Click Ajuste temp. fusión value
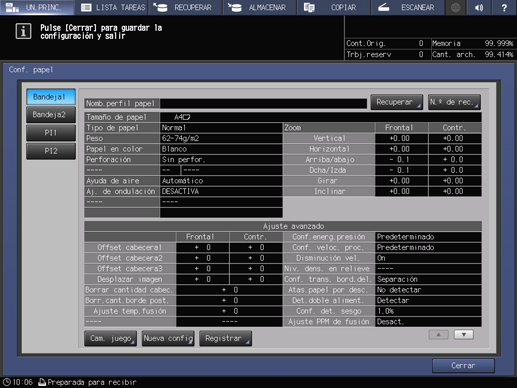The width and height of the screenshot is (517, 388). tap(229, 311)
